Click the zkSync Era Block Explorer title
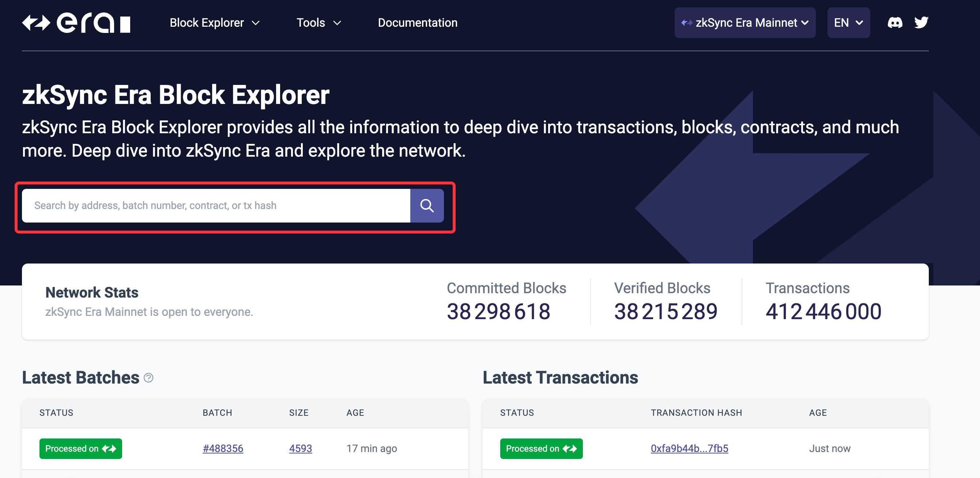The height and width of the screenshot is (478, 980). [x=176, y=94]
